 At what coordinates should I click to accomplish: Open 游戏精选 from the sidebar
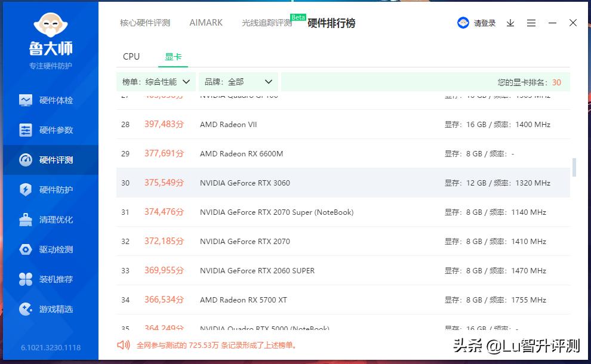coord(48,309)
